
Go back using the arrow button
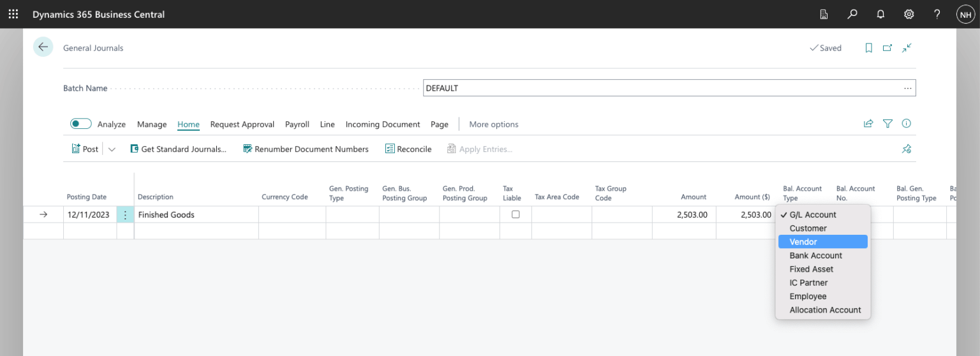[43, 47]
